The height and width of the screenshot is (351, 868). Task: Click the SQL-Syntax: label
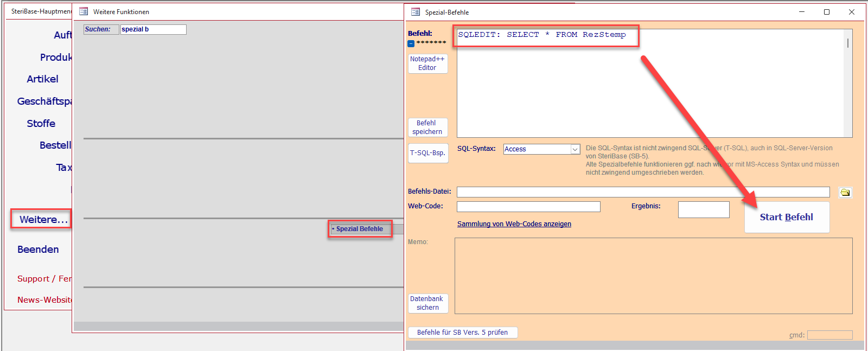pos(476,149)
